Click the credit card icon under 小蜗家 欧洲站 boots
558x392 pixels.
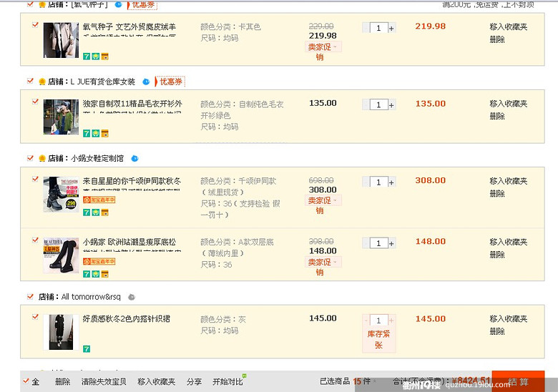[x=105, y=274]
